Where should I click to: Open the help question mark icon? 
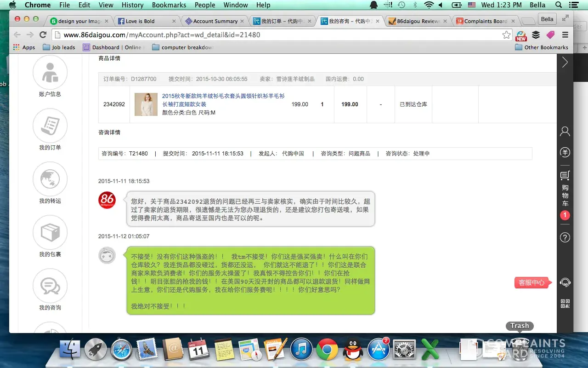click(x=565, y=237)
